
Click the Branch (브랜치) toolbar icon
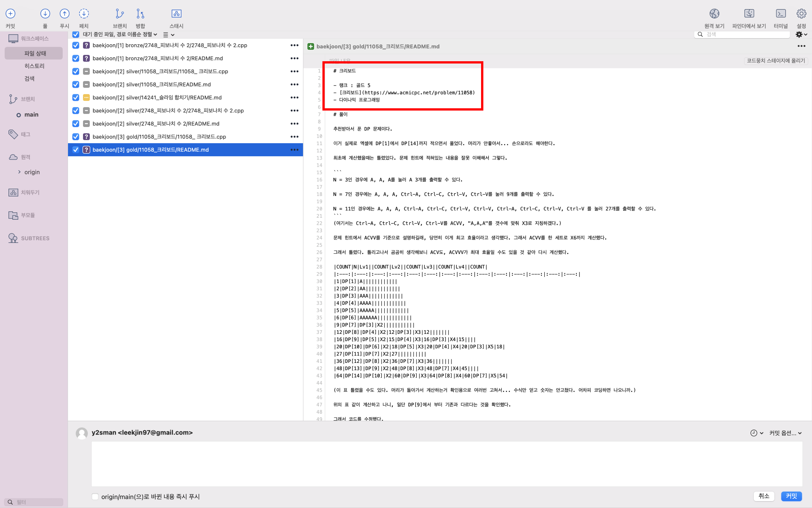[120, 14]
